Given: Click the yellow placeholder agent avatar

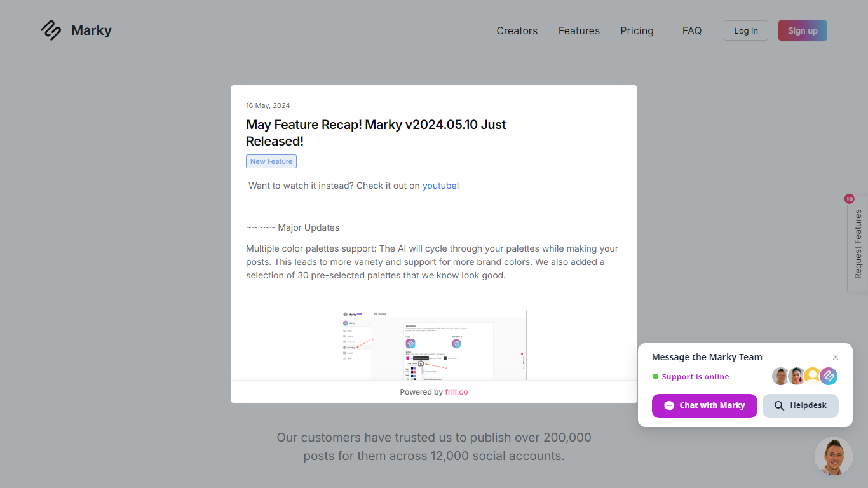Looking at the screenshot, I should [813, 376].
